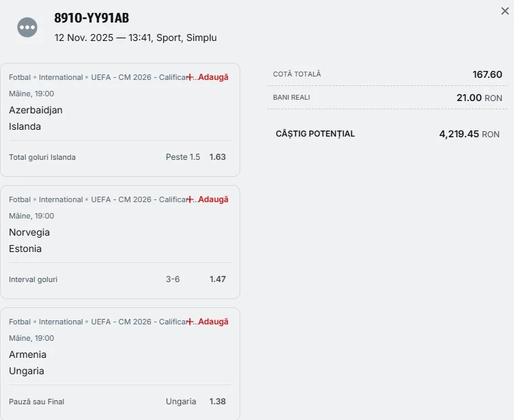Click the three-dots status icon

point(27,27)
